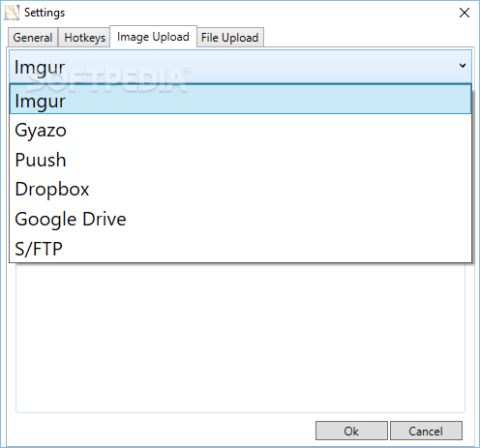The image size is (480, 448).
Task: Choose Dropbox from the list
Action: tap(241, 189)
